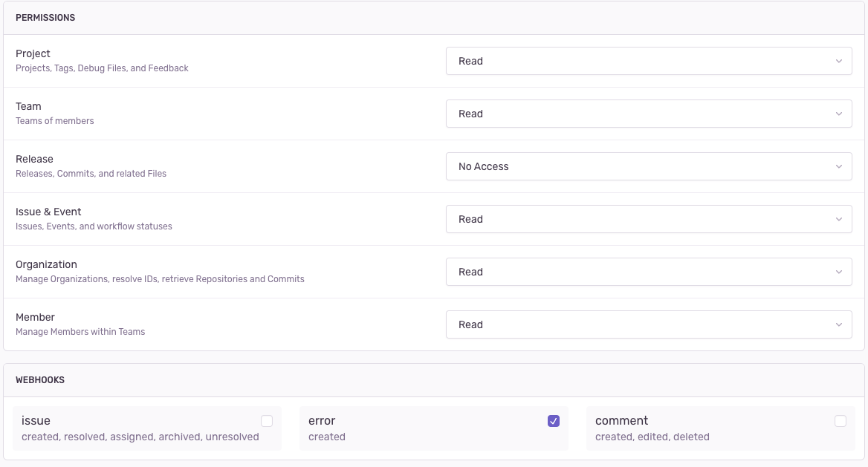The width and height of the screenshot is (868, 467).
Task: Expand the chevron on the Project dropdown
Action: coord(839,61)
